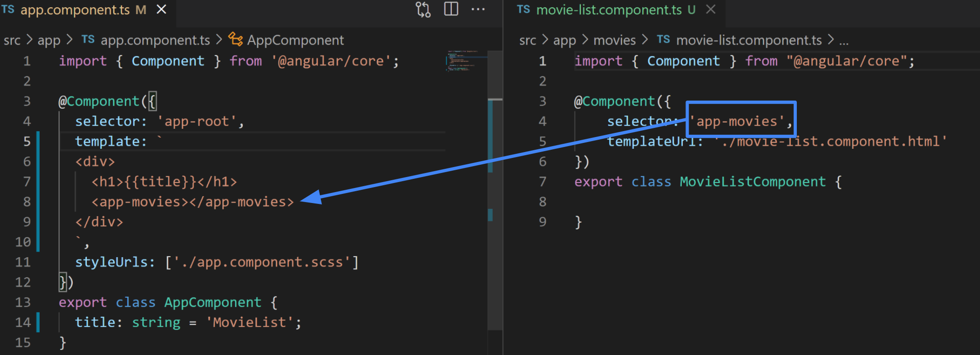Image resolution: width=980 pixels, height=355 pixels.
Task: Click line number 5 in left editor
Action: click(x=27, y=142)
